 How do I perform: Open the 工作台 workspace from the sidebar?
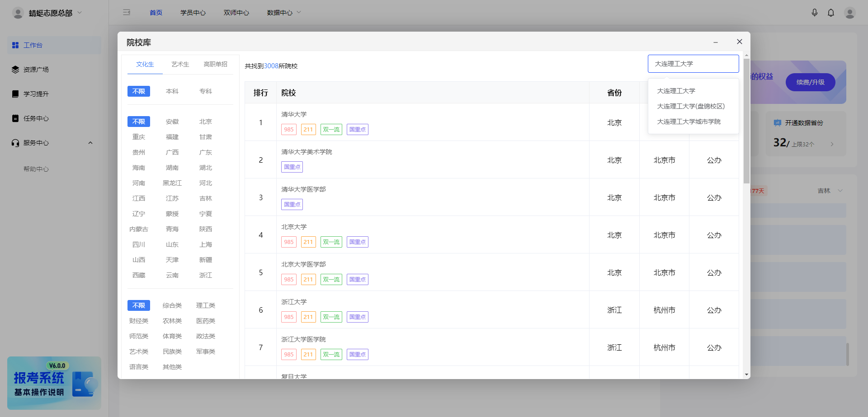tap(33, 45)
